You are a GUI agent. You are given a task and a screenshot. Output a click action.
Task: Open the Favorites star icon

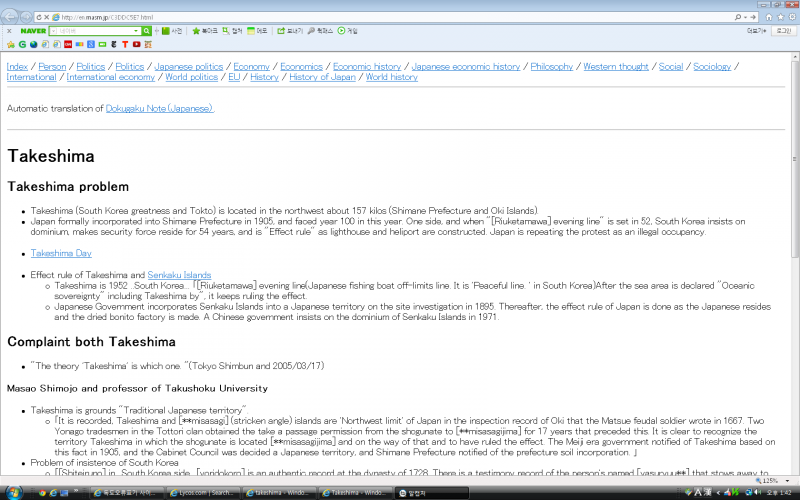779,17
